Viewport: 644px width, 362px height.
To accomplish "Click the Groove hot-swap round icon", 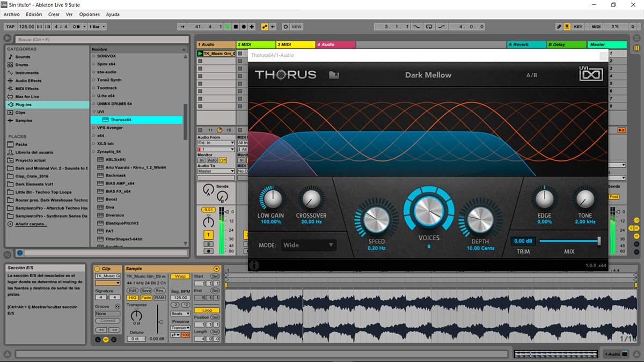I will click(118, 307).
